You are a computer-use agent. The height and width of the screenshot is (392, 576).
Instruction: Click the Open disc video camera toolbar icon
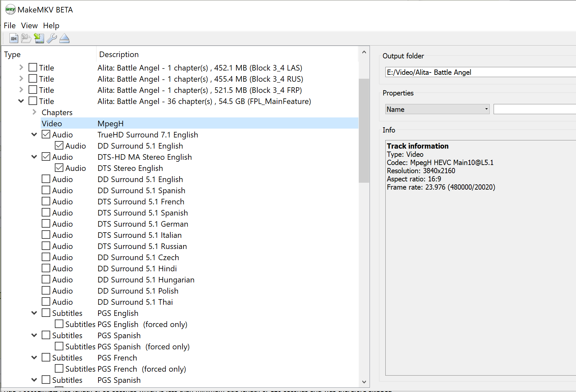click(x=13, y=39)
